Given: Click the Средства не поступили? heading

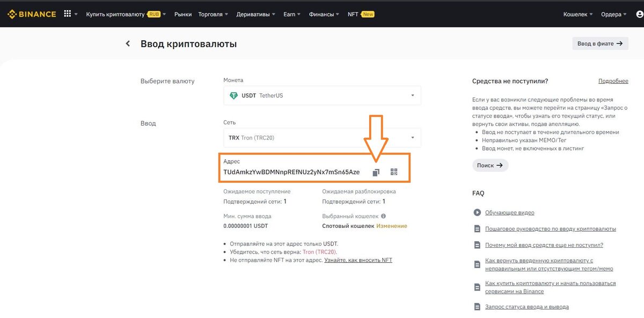Looking at the screenshot, I should click(510, 81).
